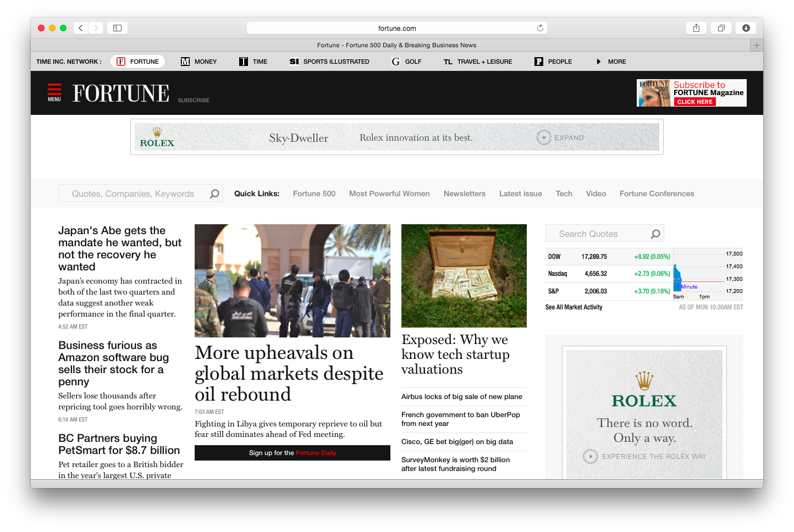Click the briefcase of cash photo
Screen dimensions: 794x532
tap(464, 276)
